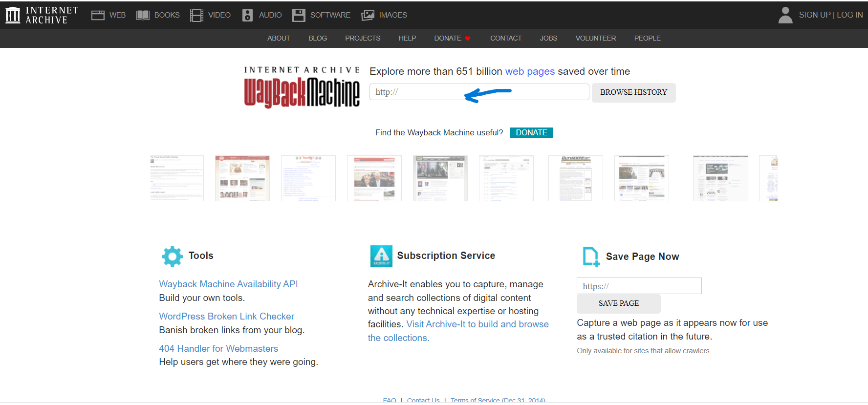Open the Web section icon
The height and width of the screenshot is (405, 868).
click(x=98, y=15)
